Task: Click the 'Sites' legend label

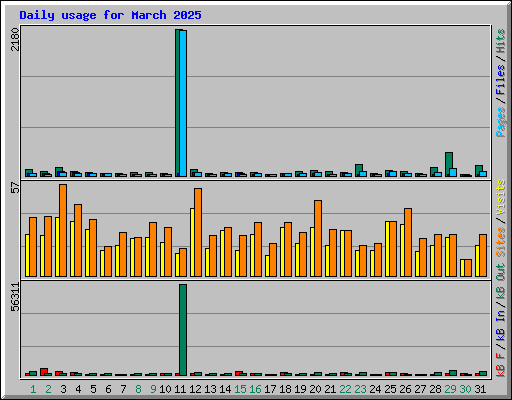Action: [501, 242]
